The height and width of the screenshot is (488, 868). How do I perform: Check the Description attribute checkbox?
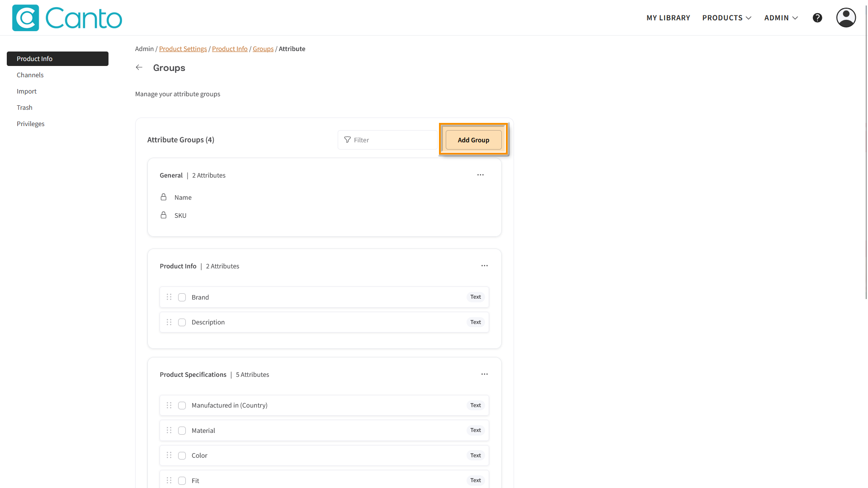tap(182, 322)
